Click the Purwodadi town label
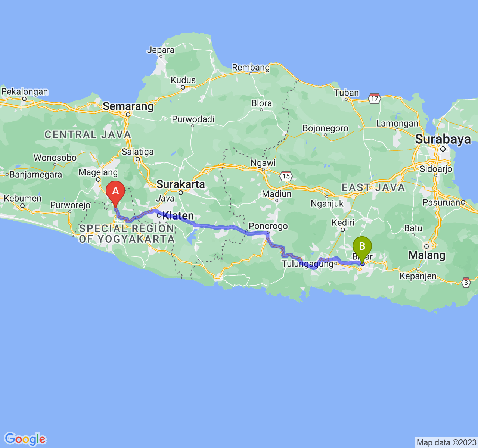Viewport: 478px width, 448px height. 193,119
